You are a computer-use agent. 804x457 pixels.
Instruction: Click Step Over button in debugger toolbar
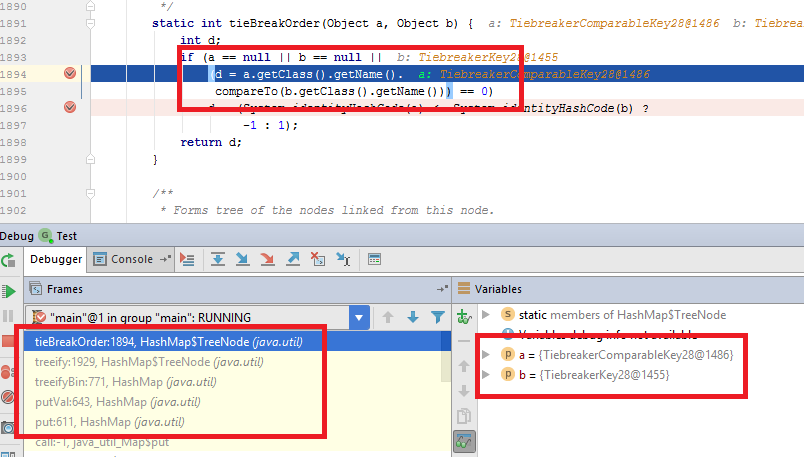217,259
